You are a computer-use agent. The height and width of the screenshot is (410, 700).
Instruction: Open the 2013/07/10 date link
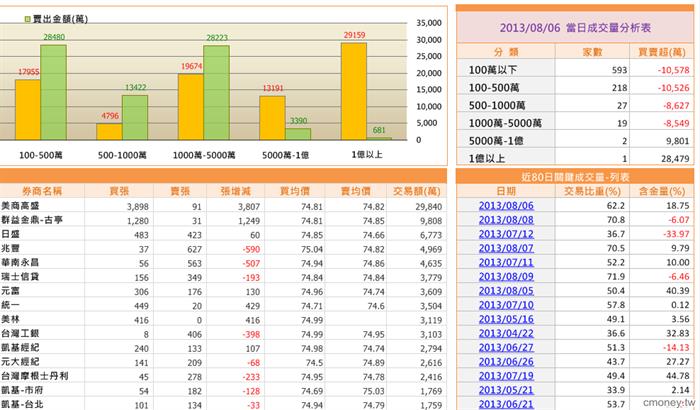point(506,305)
